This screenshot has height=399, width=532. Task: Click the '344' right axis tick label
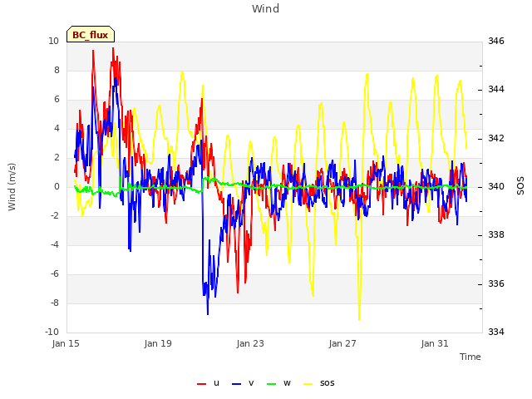[x=496, y=90]
